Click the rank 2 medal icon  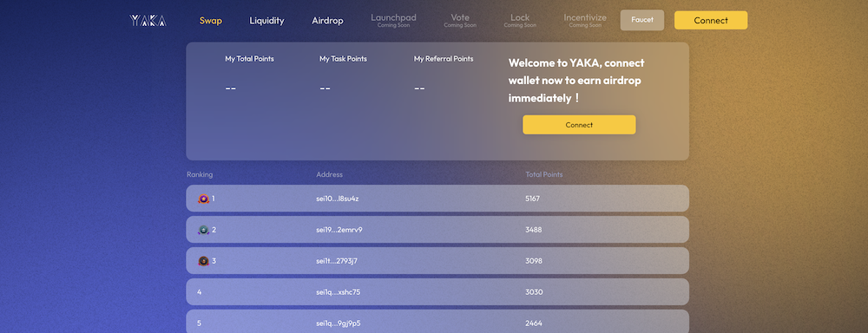tap(203, 230)
